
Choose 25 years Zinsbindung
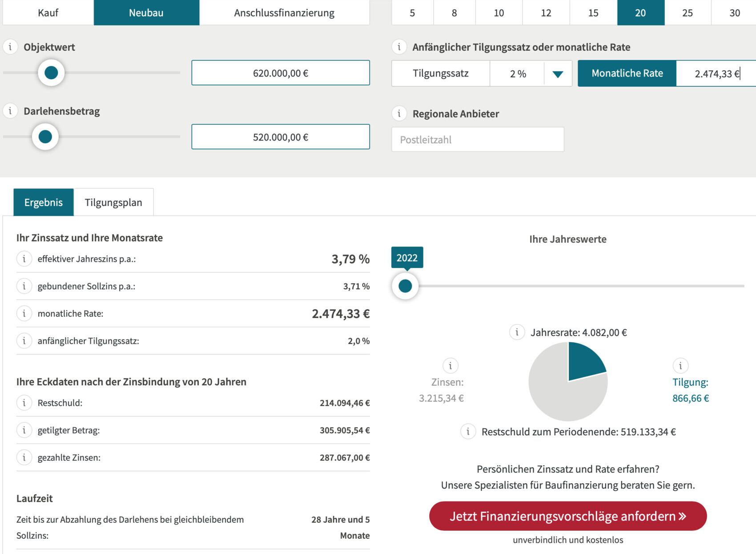click(x=687, y=12)
